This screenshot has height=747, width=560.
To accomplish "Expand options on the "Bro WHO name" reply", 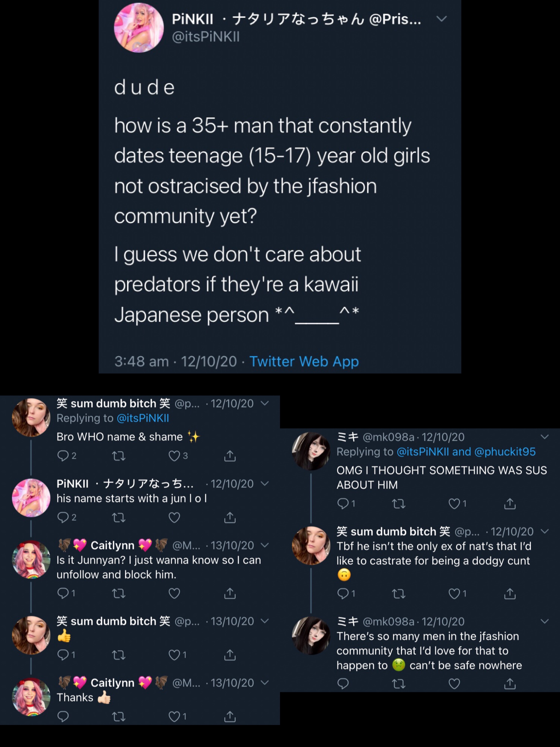I will 265,403.
